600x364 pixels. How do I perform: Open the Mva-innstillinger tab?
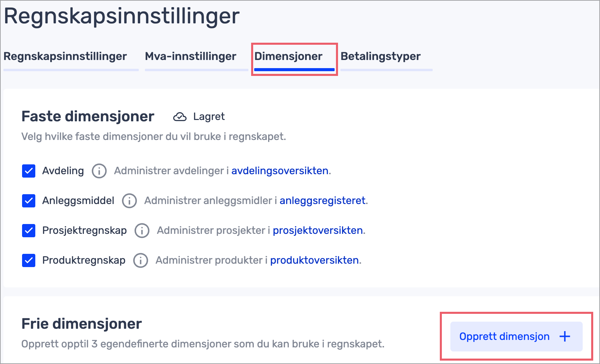pos(190,56)
